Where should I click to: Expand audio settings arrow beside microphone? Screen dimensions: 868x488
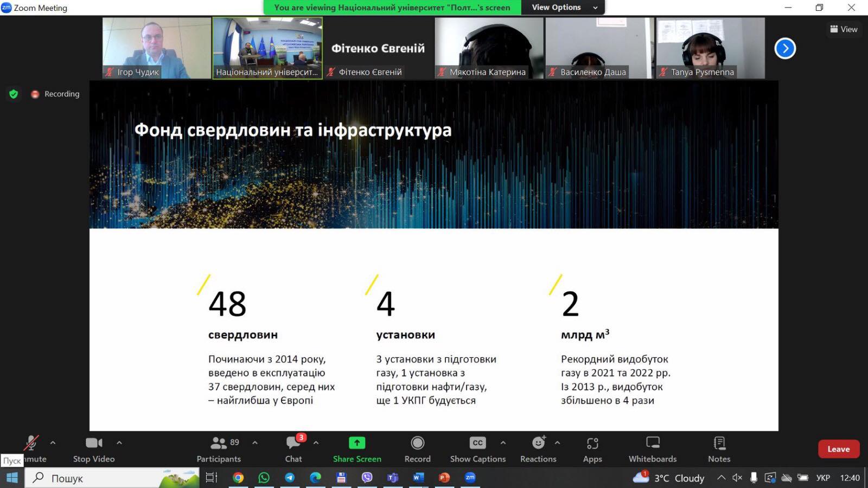[x=53, y=442]
